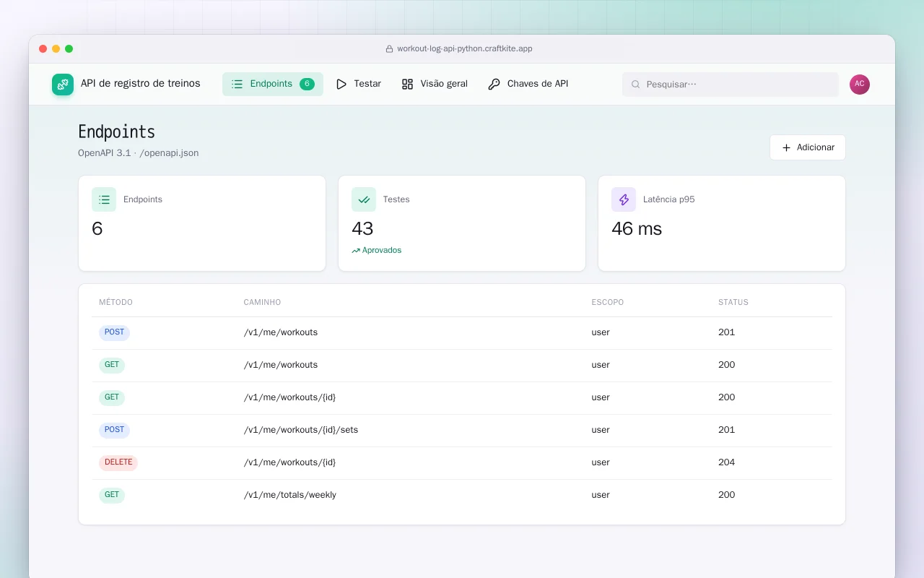
Task: Click POST badge for /v1/me/workouts row
Action: click(114, 332)
